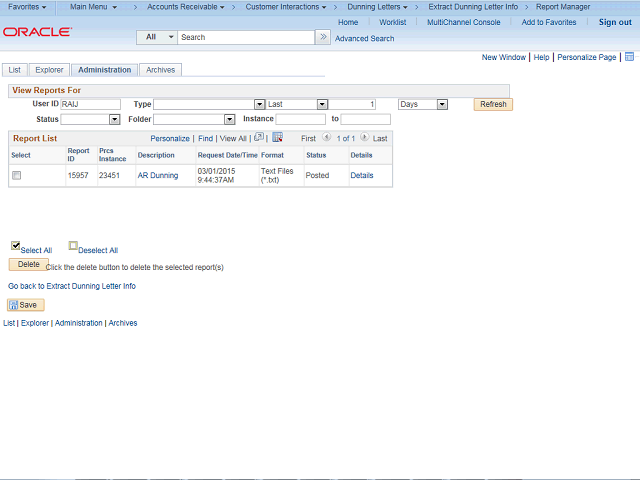Open the AR Dunning report link
The image size is (640, 480).
(158, 175)
